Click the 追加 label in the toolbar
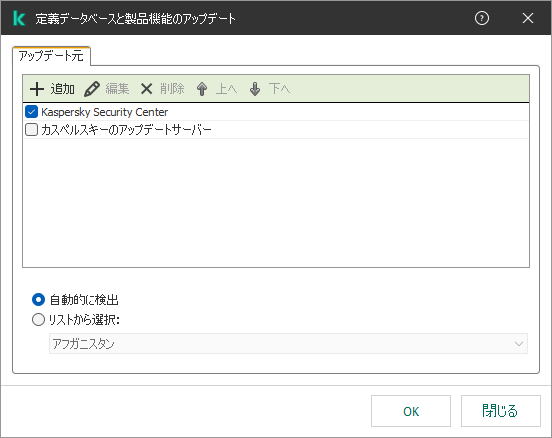Viewport: 552px width, 438px height. [x=62, y=89]
